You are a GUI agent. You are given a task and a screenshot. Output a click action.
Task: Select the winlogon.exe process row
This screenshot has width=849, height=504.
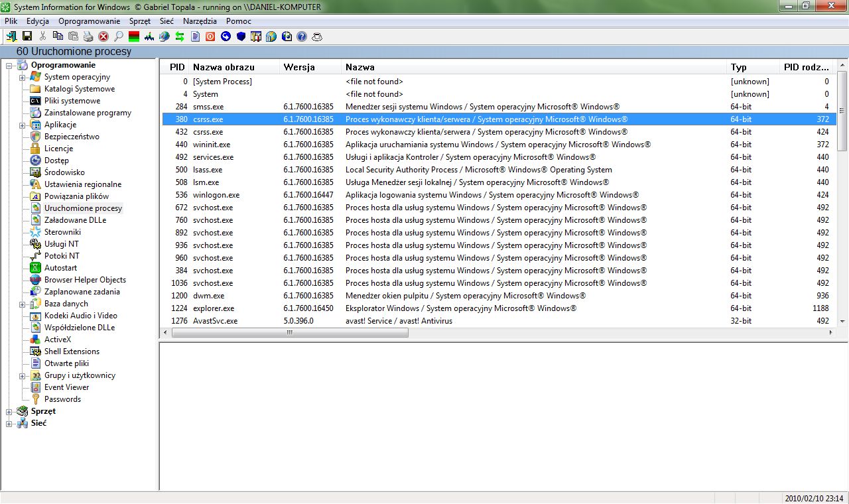tap(499, 195)
